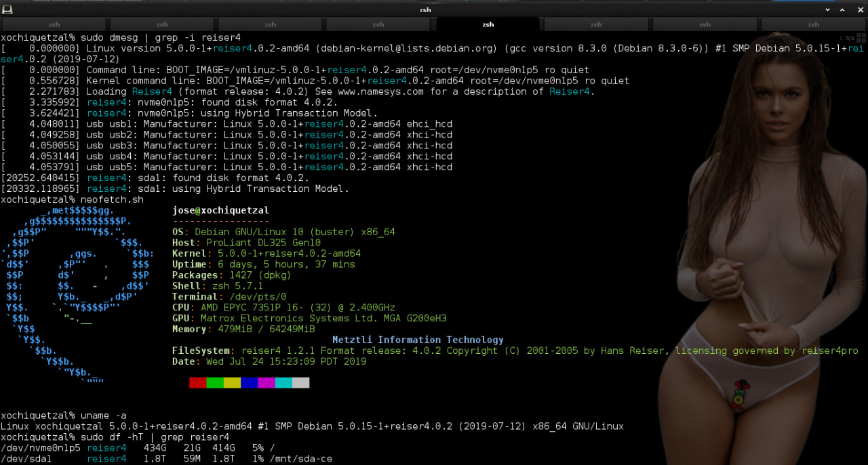Click the 'FileSystem: reiser4 1.2.1' line

(x=515, y=351)
